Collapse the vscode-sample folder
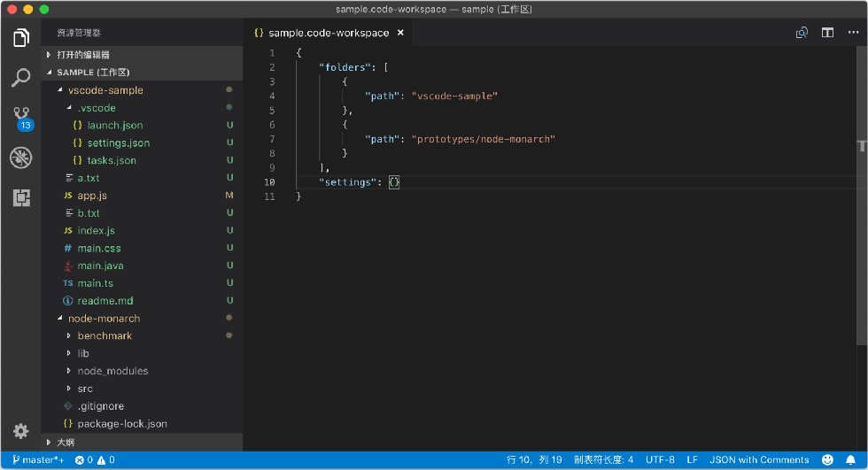Screen dimensions: 868x470 60,89
